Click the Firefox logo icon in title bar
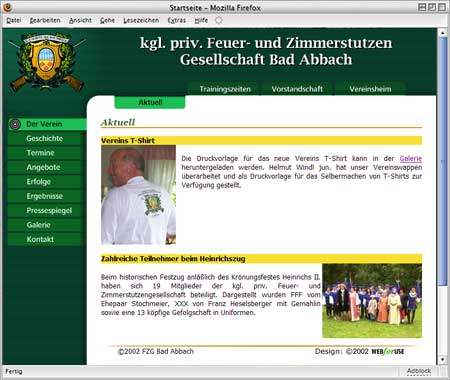This screenshot has width=450, height=380. pos(7,7)
